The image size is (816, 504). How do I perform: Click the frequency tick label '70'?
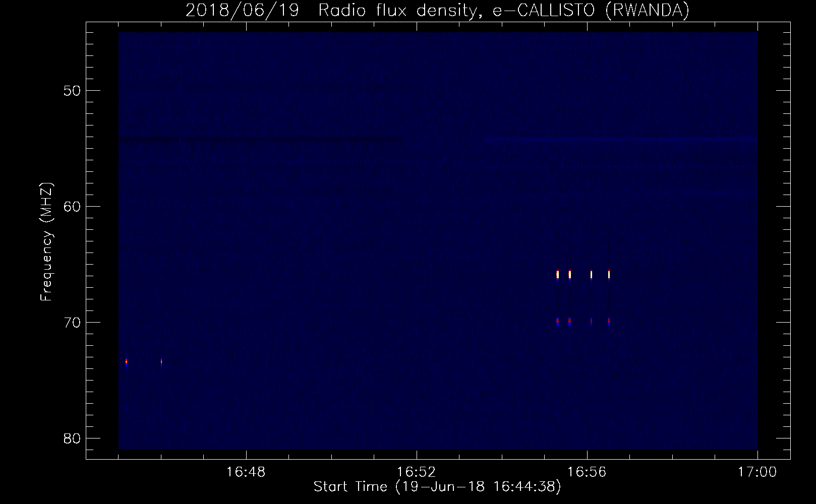tap(72, 323)
